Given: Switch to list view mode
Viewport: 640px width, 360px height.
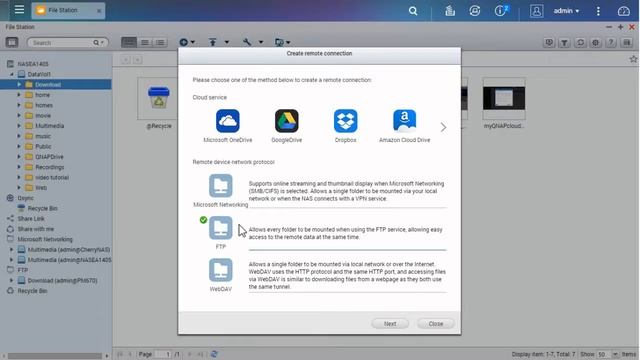Looking at the screenshot, I should coord(144,42).
